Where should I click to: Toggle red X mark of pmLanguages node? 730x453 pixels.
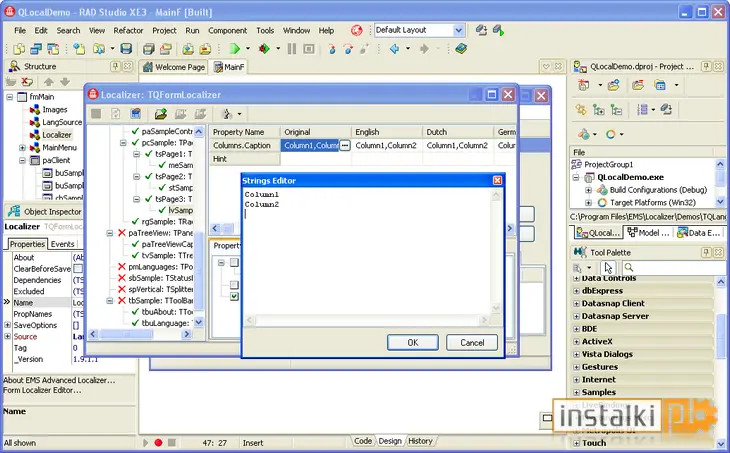(x=122, y=267)
